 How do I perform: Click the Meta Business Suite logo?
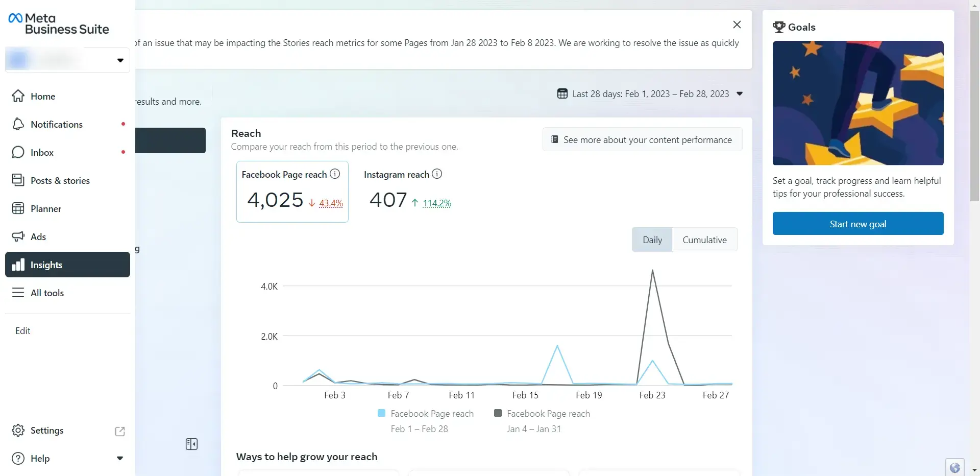(58, 24)
